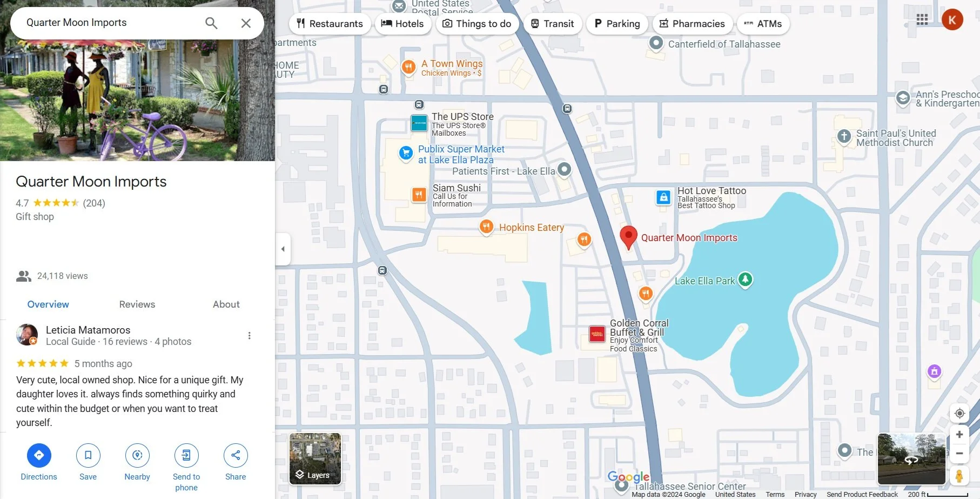Image resolution: width=980 pixels, height=499 pixels.
Task: Clear the search with the X icon
Action: coord(246,23)
